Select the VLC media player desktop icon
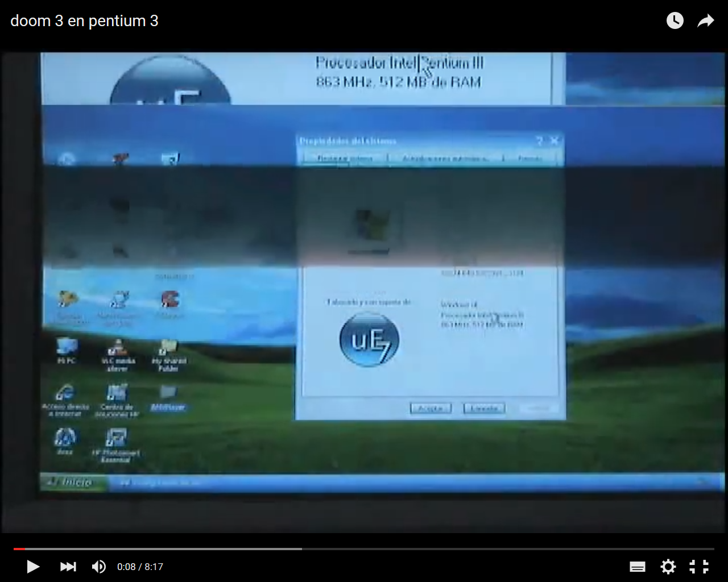 tap(118, 355)
